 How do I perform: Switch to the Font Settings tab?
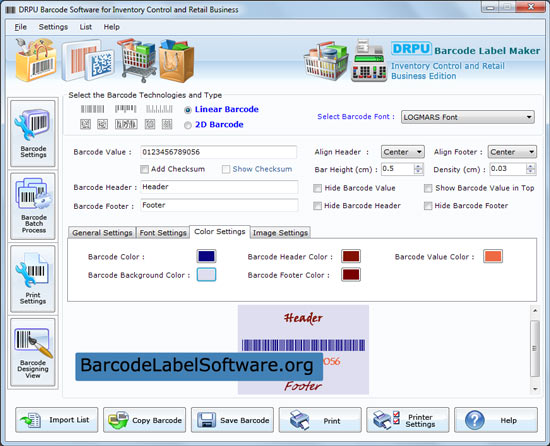(163, 233)
